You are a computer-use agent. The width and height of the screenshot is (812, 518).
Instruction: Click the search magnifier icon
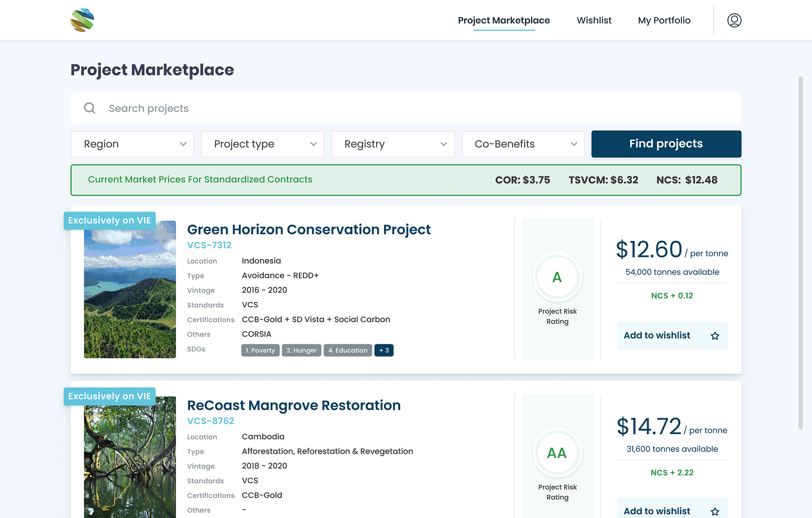tap(90, 108)
